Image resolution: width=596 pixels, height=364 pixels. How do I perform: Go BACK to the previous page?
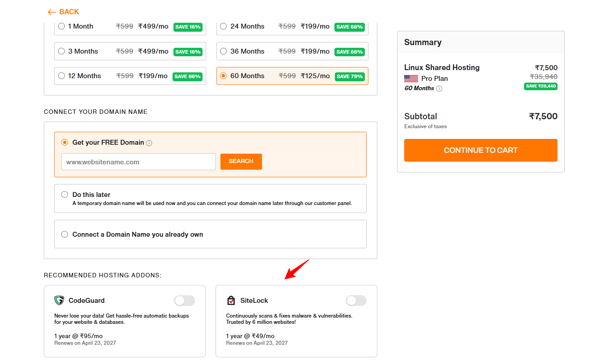pos(63,12)
